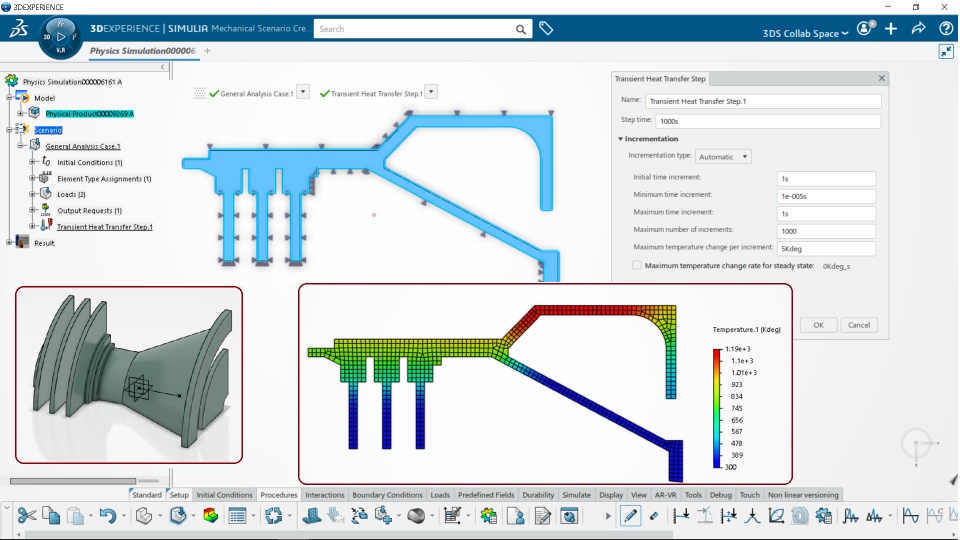This screenshot has height=540, width=960.
Task: Click the Update cycle arrows icon
Action: (x=273, y=516)
